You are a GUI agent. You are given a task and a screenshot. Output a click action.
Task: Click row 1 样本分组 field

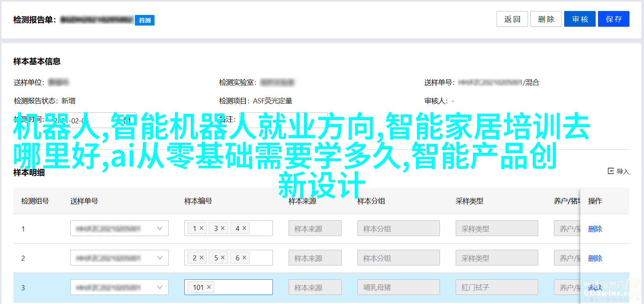click(399, 228)
